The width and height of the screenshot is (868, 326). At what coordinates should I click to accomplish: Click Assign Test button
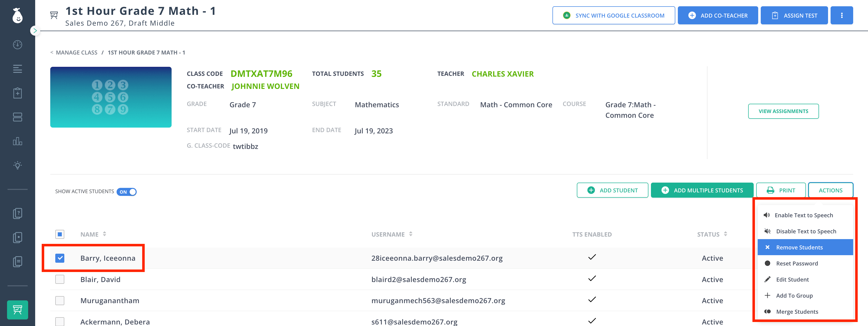(x=794, y=16)
